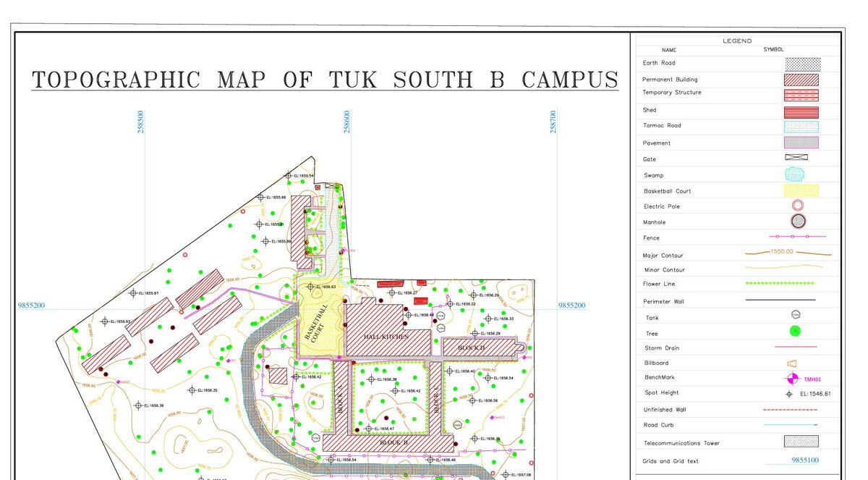Viewport: 868px width, 480px height.
Task: Click the right-side 9855200 northing grid label
Action: (x=571, y=306)
